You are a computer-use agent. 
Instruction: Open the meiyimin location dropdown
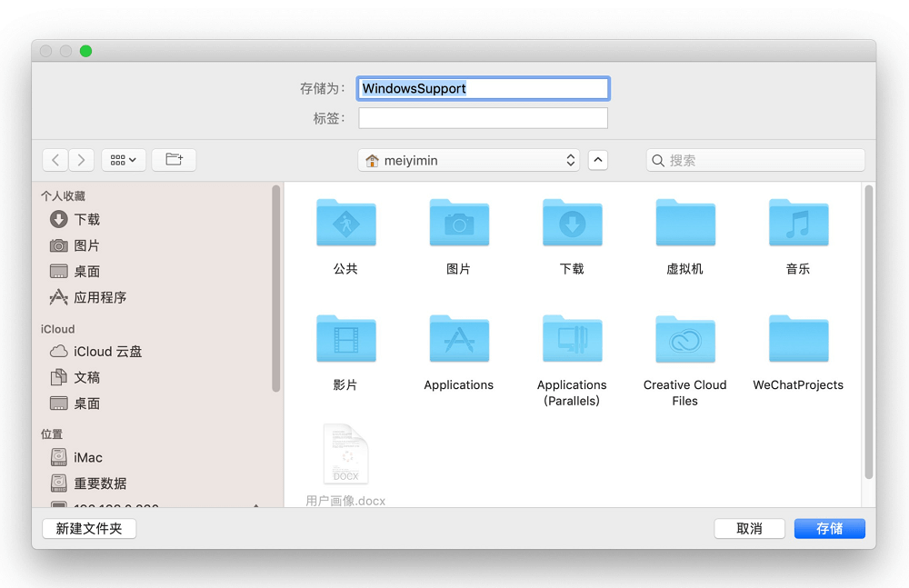click(x=468, y=160)
